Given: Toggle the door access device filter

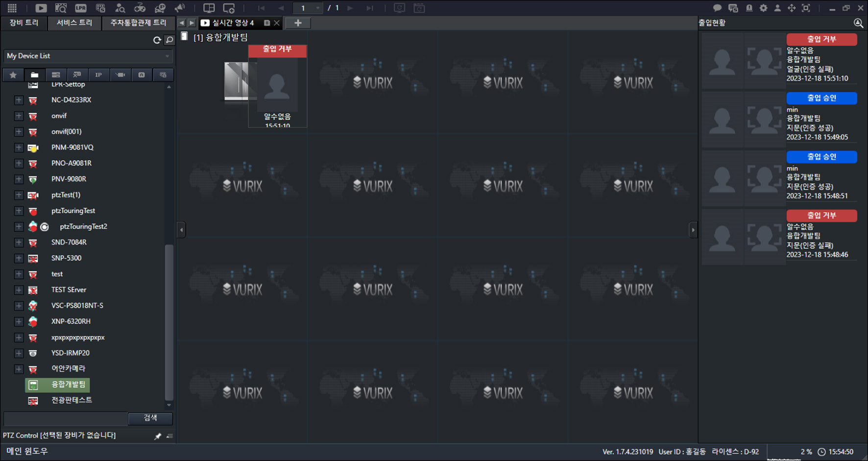Looking at the screenshot, I should click(142, 75).
